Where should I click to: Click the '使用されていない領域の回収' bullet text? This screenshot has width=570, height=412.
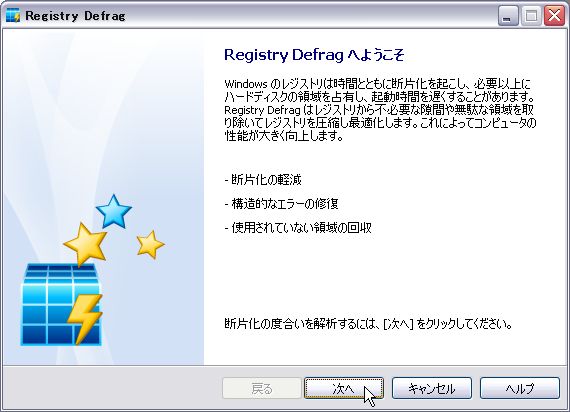click(x=298, y=228)
